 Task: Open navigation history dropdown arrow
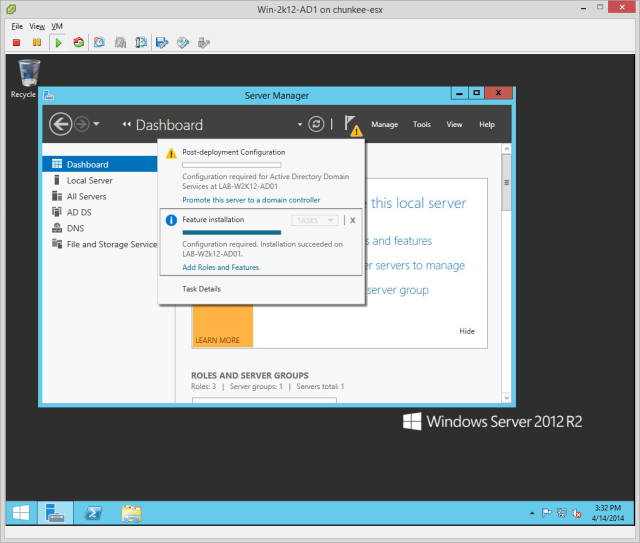96,124
